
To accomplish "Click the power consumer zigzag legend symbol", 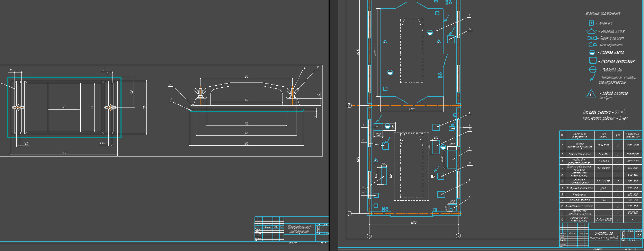I will click(x=592, y=78).
